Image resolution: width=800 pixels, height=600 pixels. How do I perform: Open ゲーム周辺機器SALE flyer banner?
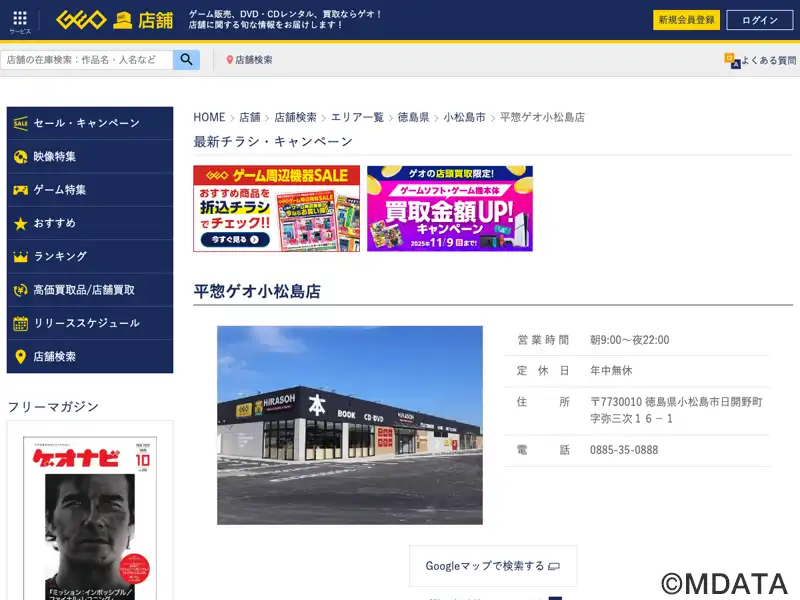[277, 208]
